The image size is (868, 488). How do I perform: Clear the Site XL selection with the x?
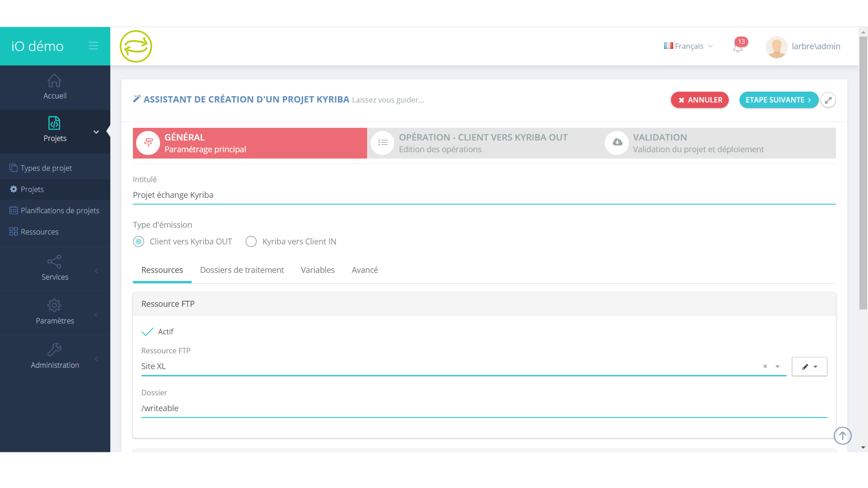(765, 366)
